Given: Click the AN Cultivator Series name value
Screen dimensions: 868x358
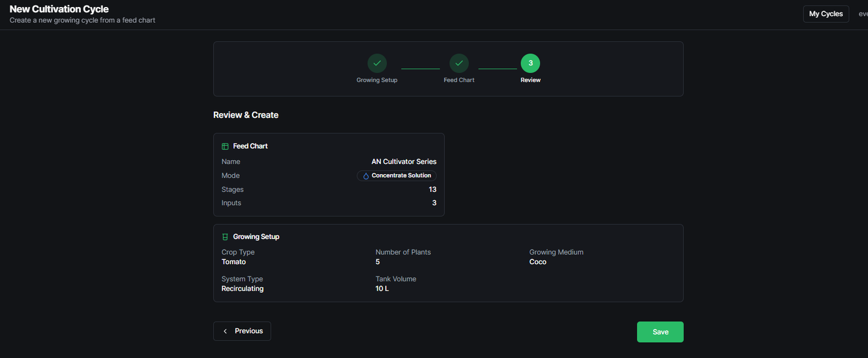Looking at the screenshot, I should [404, 162].
